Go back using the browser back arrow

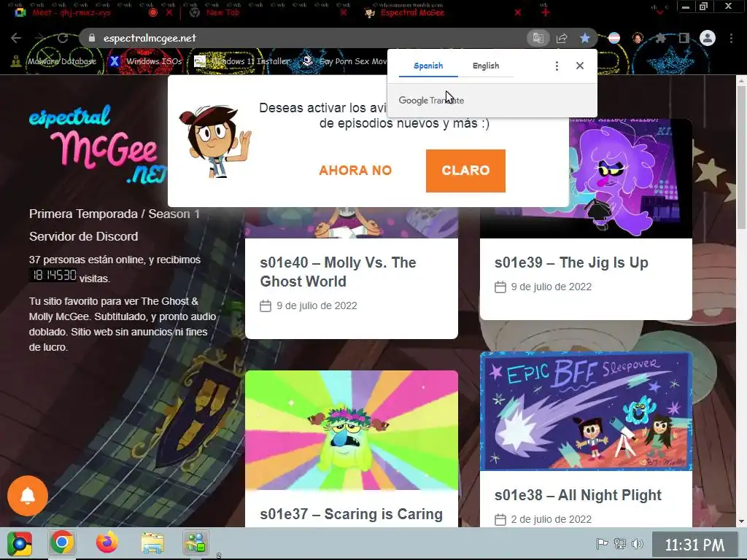(16, 38)
